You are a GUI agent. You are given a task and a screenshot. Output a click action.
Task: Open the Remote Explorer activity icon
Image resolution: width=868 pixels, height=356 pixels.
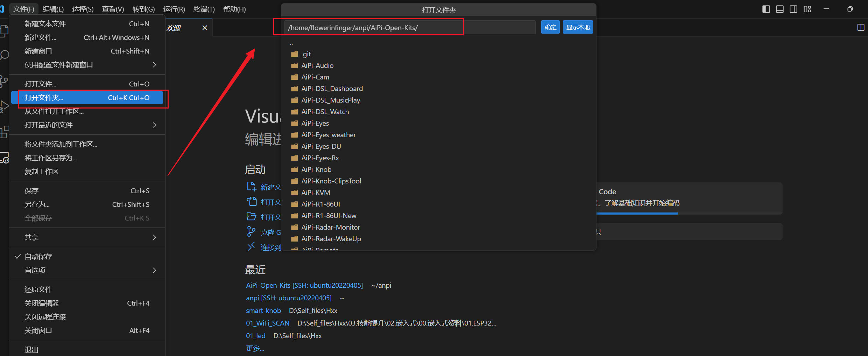point(4,158)
